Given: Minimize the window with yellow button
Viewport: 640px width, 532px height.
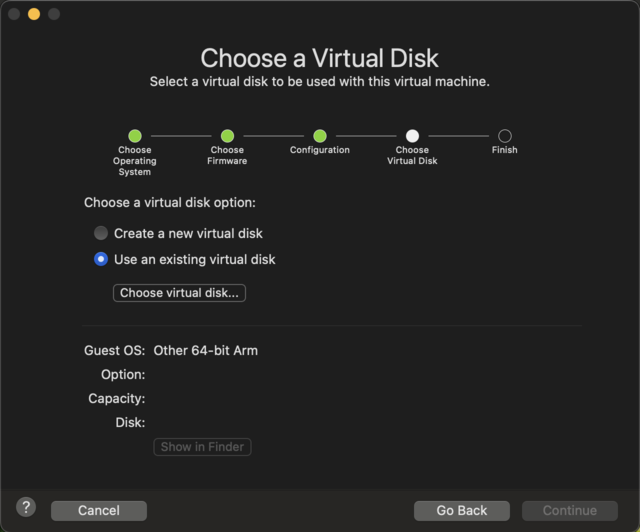Looking at the screenshot, I should [x=34, y=14].
